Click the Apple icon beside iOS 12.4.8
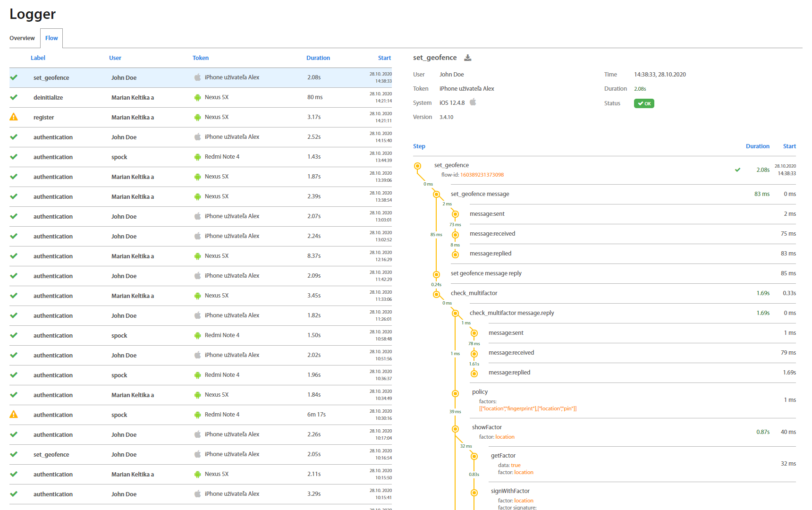Image resolution: width=812 pixels, height=510 pixels. click(473, 102)
